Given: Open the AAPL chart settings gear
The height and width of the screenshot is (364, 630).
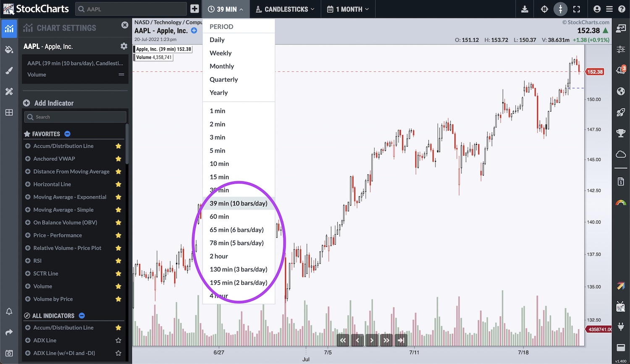Looking at the screenshot, I should coord(123,46).
